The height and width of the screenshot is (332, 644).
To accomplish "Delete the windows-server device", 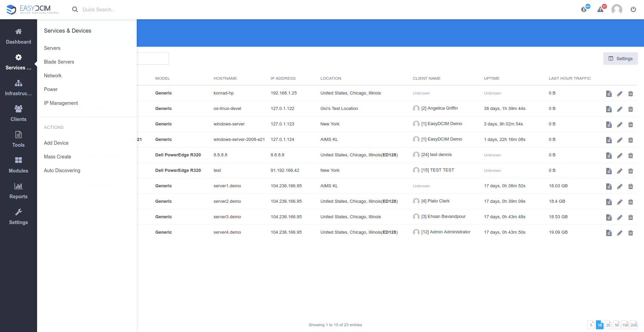I will (631, 124).
